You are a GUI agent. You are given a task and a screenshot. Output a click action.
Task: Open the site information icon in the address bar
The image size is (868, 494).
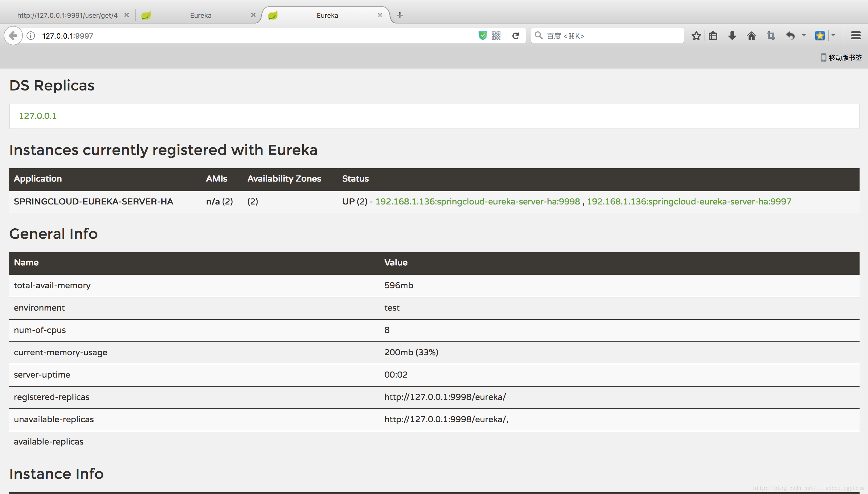point(31,36)
